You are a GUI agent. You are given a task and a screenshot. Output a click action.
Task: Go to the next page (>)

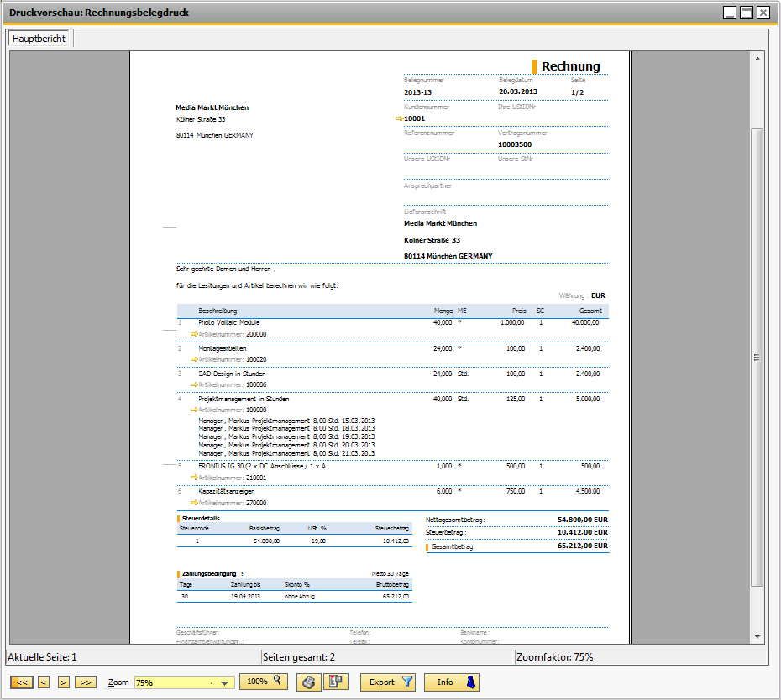click(63, 682)
